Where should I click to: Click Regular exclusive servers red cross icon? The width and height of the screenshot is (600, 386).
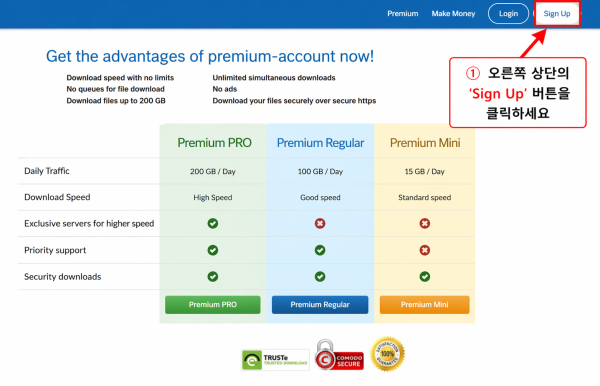tap(320, 223)
